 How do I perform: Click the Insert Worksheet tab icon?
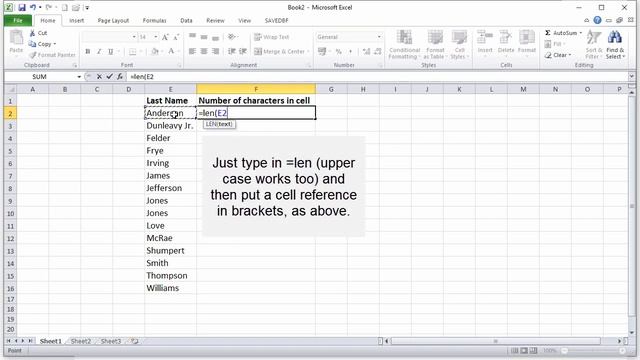tap(134, 341)
